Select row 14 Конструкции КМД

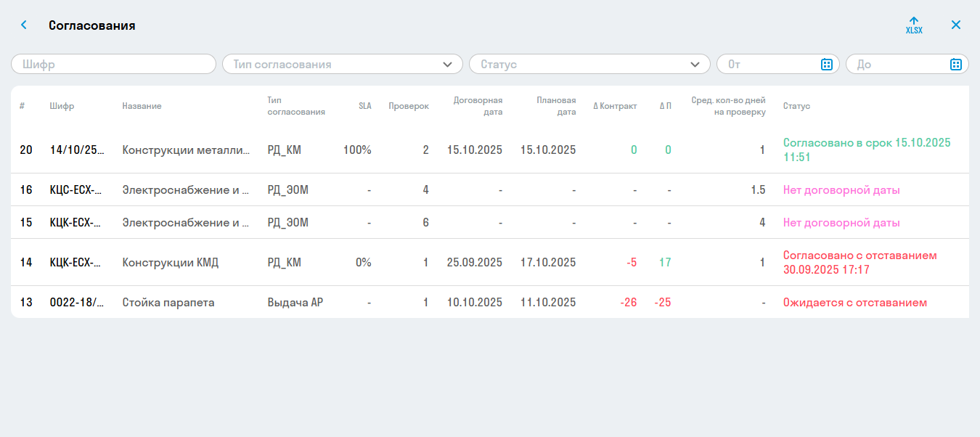[171, 263]
